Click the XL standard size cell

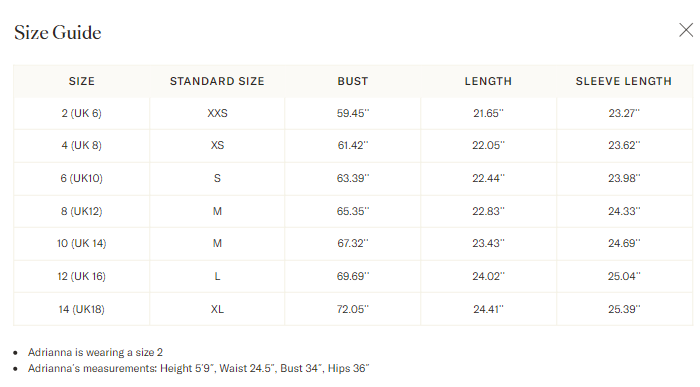[x=217, y=309]
